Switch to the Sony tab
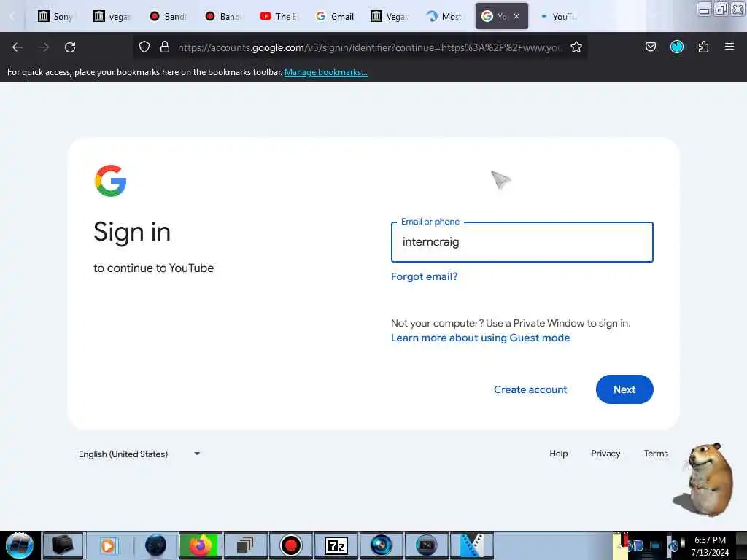Screen dimensions: 747x560 [x=55, y=16]
